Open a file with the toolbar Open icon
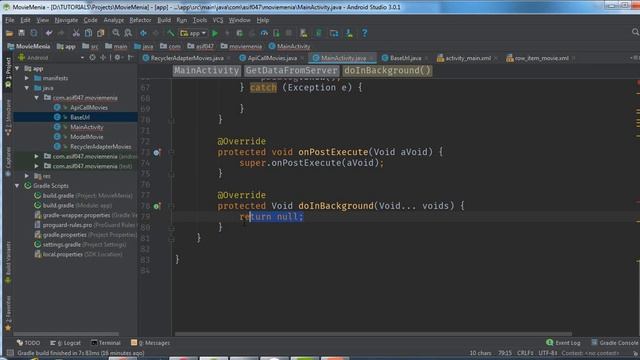640x360 pixels. [x=9, y=33]
